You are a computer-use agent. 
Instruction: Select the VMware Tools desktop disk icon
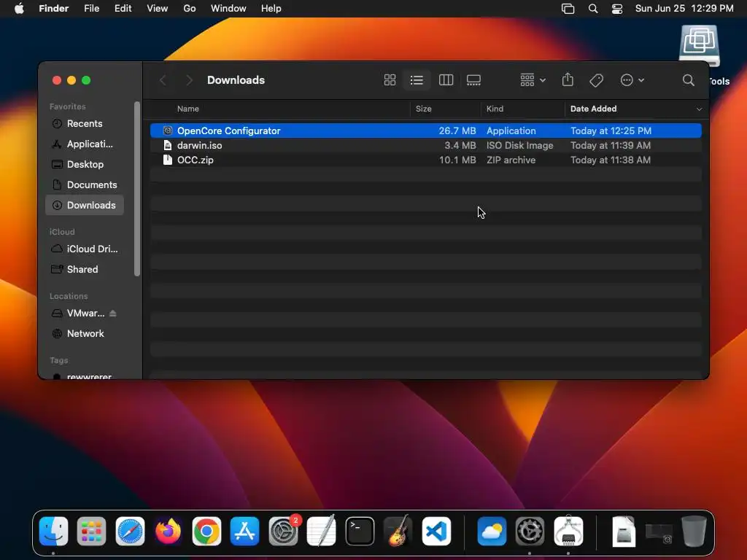pos(700,46)
